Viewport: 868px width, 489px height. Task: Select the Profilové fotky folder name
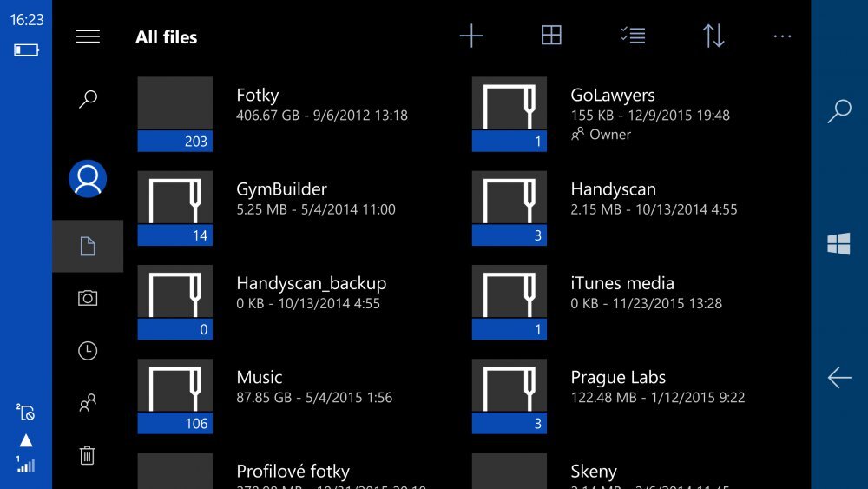click(293, 472)
